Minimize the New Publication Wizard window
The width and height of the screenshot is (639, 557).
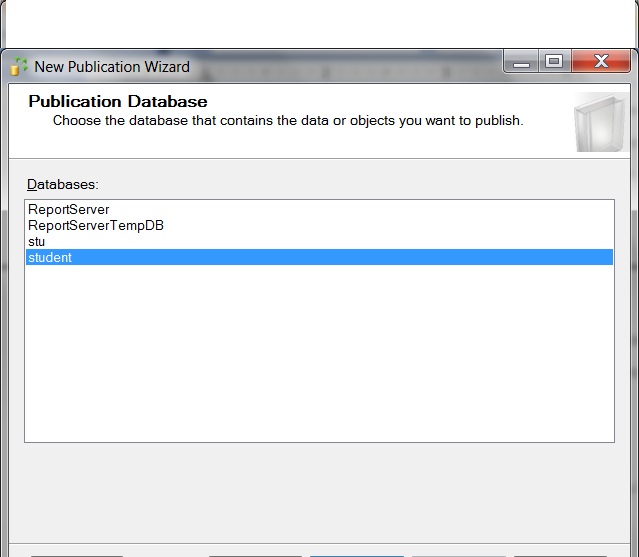coord(521,62)
